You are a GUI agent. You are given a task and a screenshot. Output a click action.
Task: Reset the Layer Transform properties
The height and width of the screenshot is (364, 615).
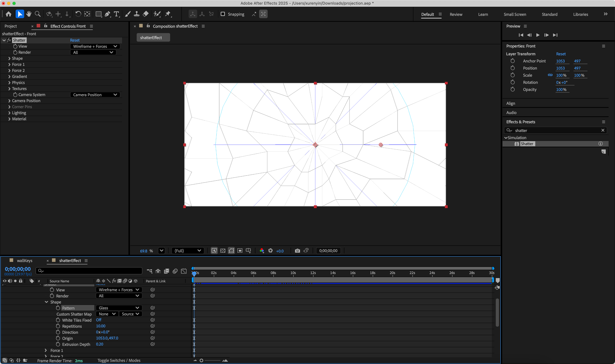561,54
